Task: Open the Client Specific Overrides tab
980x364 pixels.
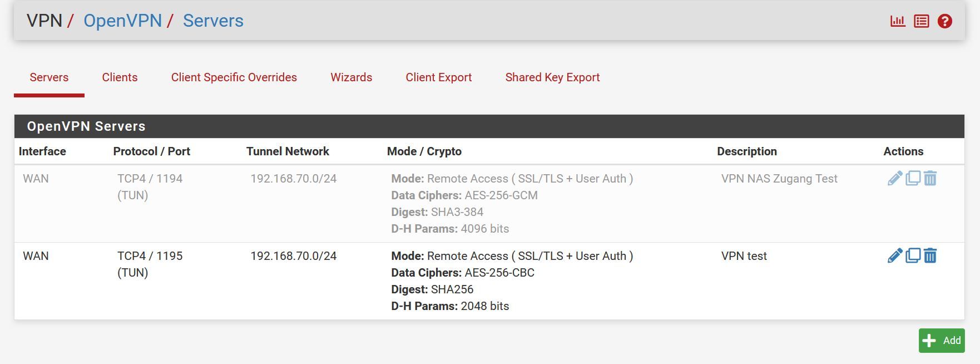Action: click(234, 77)
